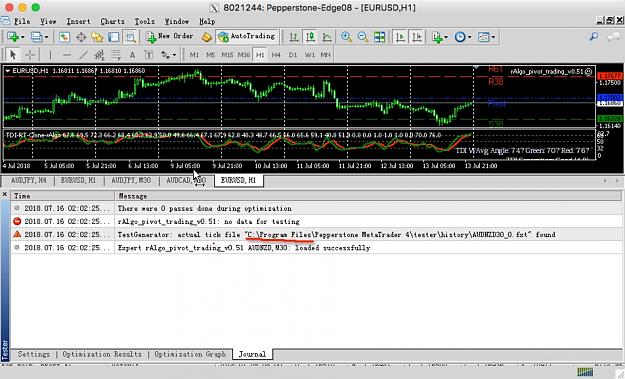625x379 pixels.
Task: Switch timeframe to M30
Action: pos(244,55)
